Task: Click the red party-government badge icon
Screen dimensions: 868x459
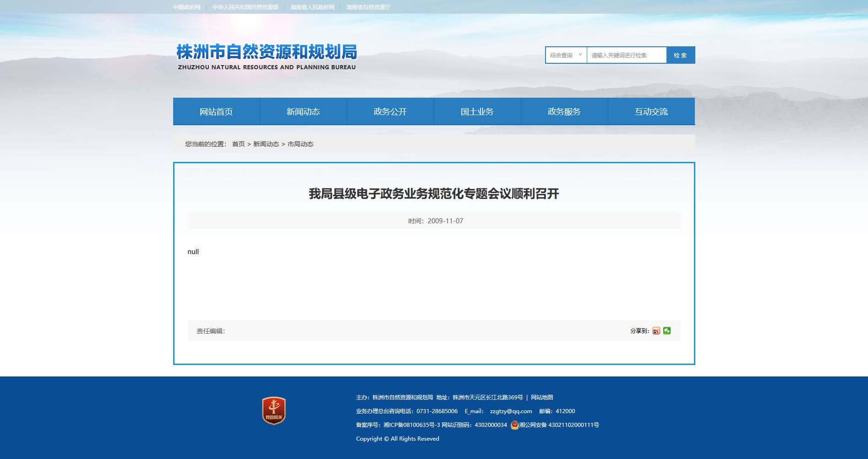Action: coord(274,410)
